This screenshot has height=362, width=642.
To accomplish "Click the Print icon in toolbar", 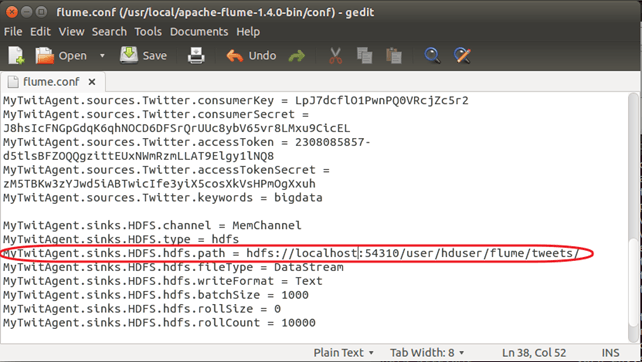I will click(x=196, y=55).
